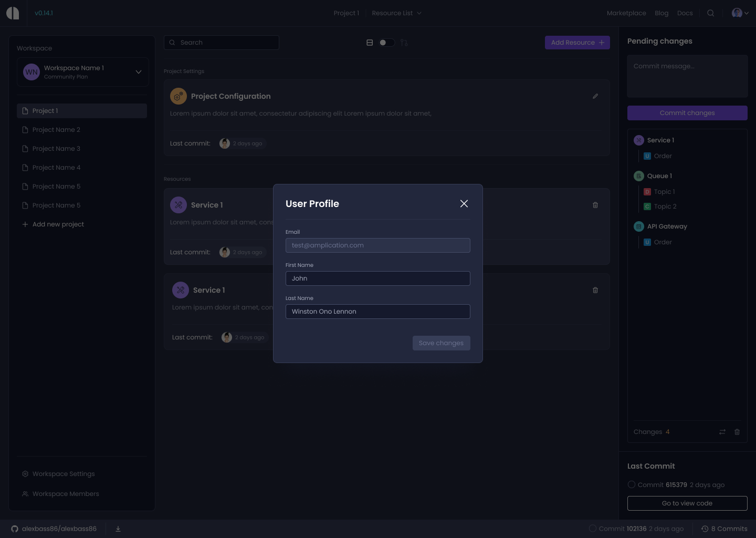Open the user avatar menu
Image resolution: width=756 pixels, height=538 pixels.
pos(740,13)
